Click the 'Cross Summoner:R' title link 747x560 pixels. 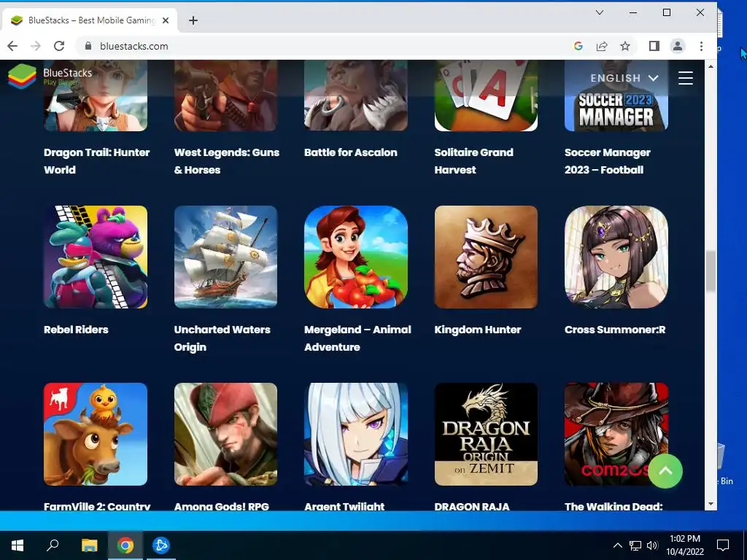coord(615,330)
